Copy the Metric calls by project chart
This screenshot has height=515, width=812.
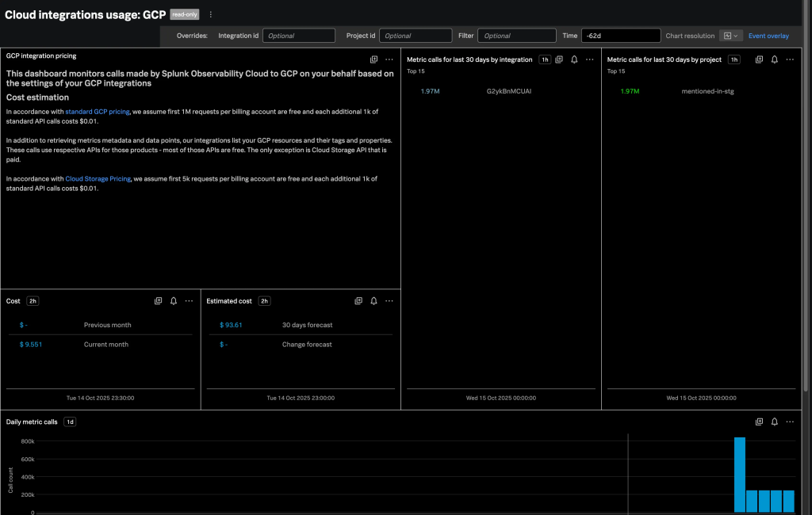pos(759,59)
